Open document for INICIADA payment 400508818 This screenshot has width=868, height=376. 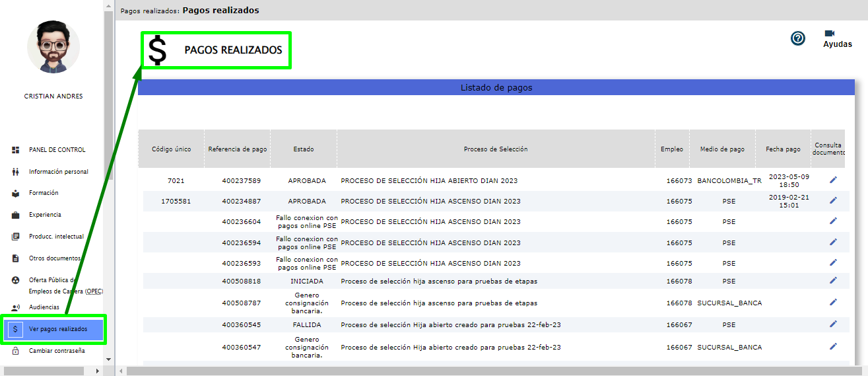pyautogui.click(x=833, y=280)
